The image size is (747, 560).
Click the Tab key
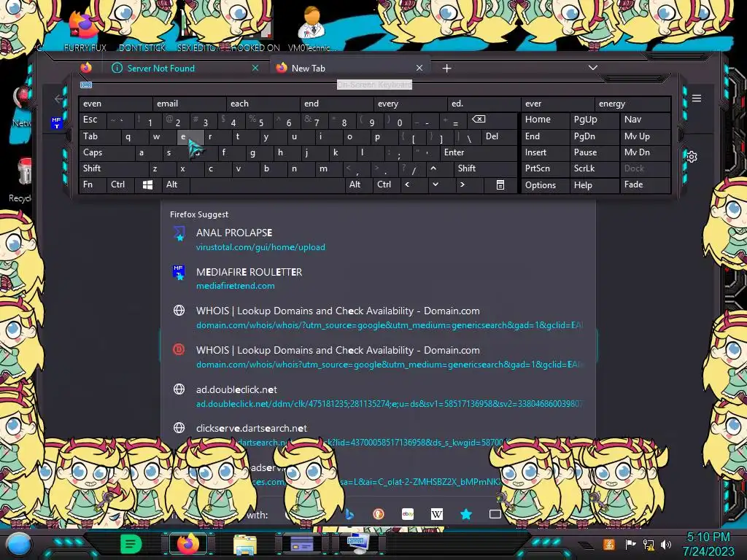click(99, 136)
